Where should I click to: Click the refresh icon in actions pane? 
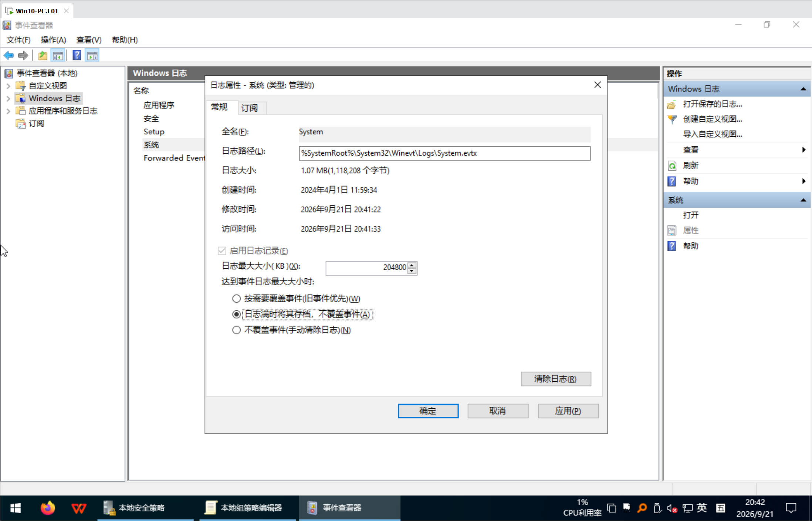pyautogui.click(x=672, y=166)
